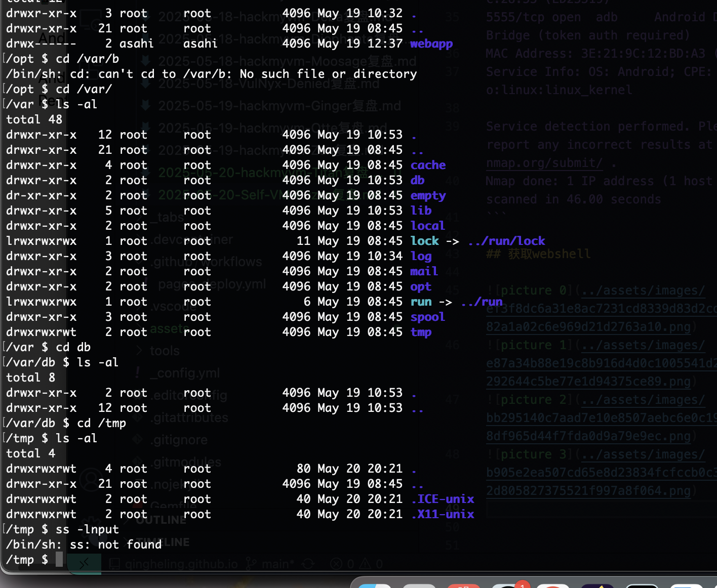Click the local directory entry
The image size is (717, 588).
click(427, 226)
